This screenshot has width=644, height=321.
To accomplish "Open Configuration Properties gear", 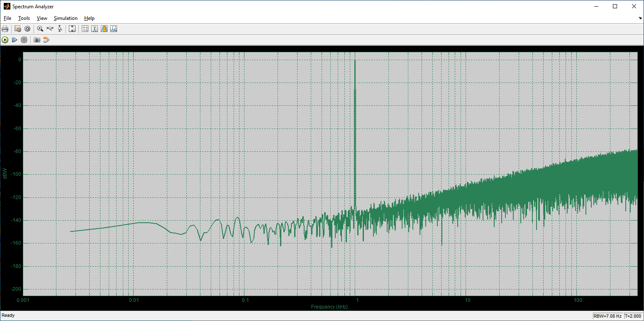I will (27, 29).
